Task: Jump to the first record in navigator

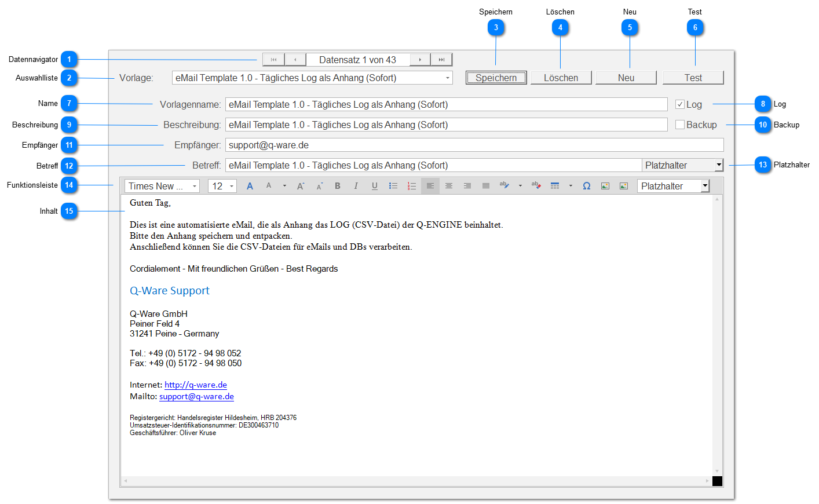Action: [x=273, y=60]
